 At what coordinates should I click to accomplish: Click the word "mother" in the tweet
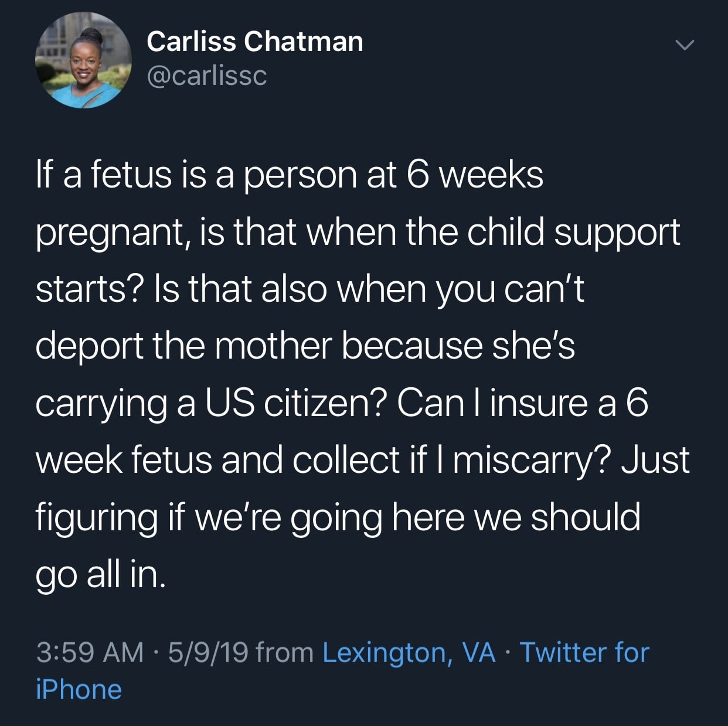(273, 346)
